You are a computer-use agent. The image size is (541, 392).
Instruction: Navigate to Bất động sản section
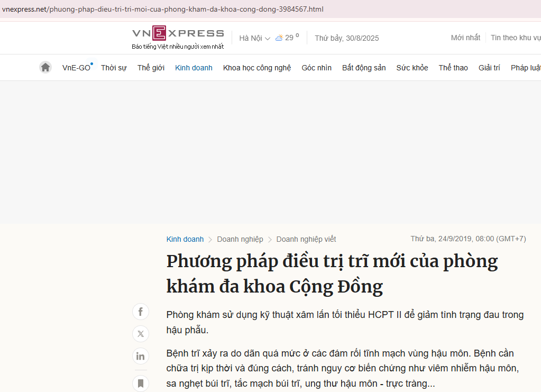364,68
